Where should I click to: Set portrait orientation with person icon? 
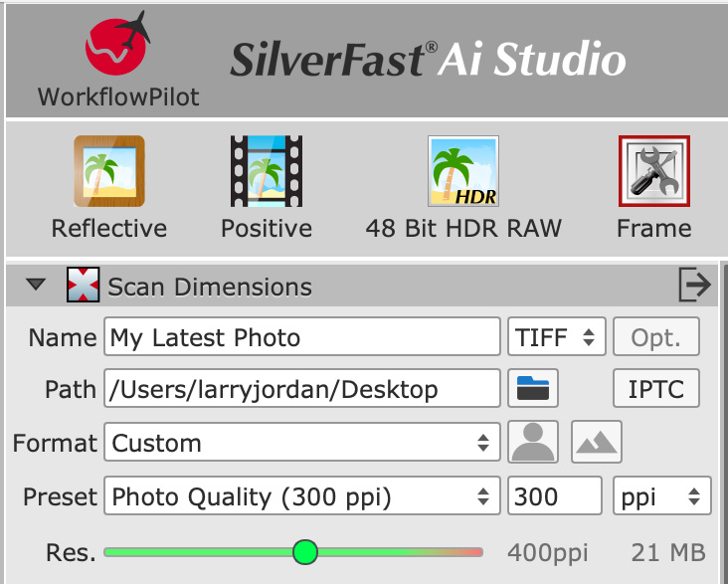pos(533,442)
